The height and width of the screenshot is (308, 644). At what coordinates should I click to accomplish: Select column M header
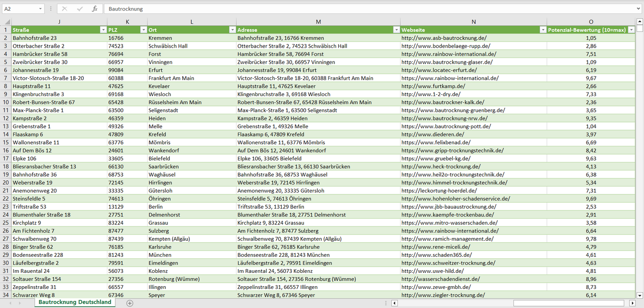coord(318,22)
